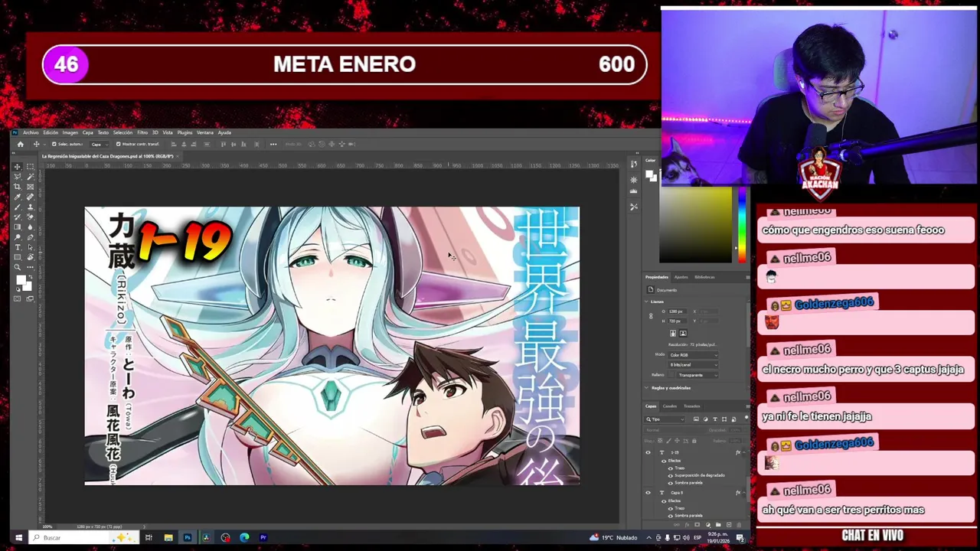The width and height of the screenshot is (980, 551).
Task: Click inside the color picker field
Action: point(695,226)
